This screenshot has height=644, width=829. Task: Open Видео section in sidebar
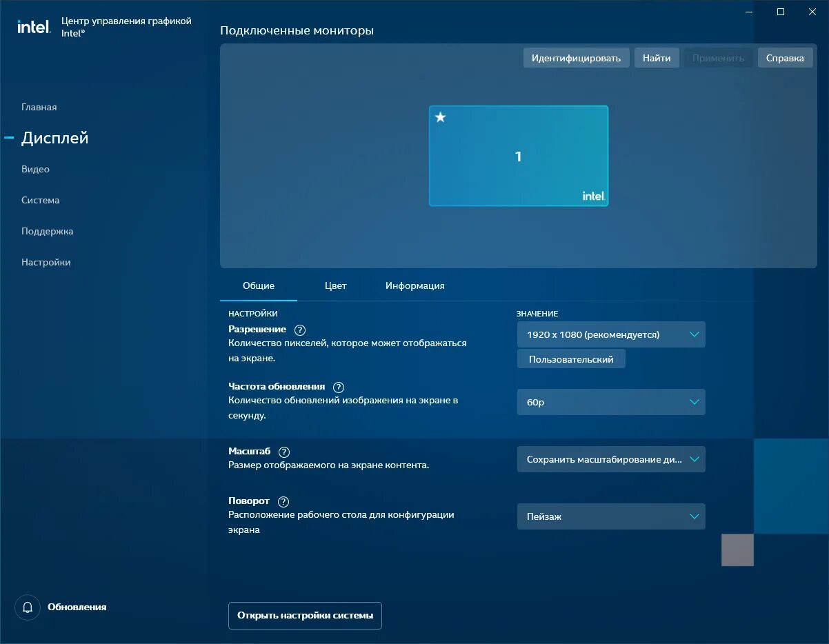point(35,170)
